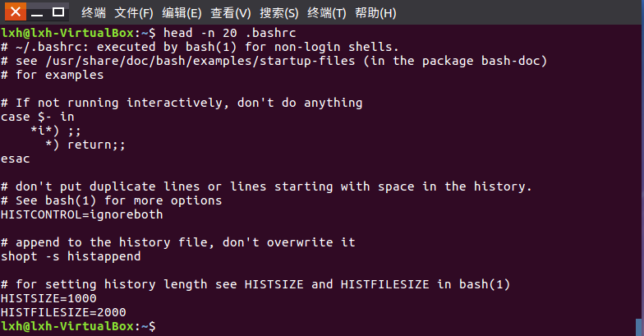Maximize the terminal window
This screenshot has width=644, height=336.
click(58, 12)
